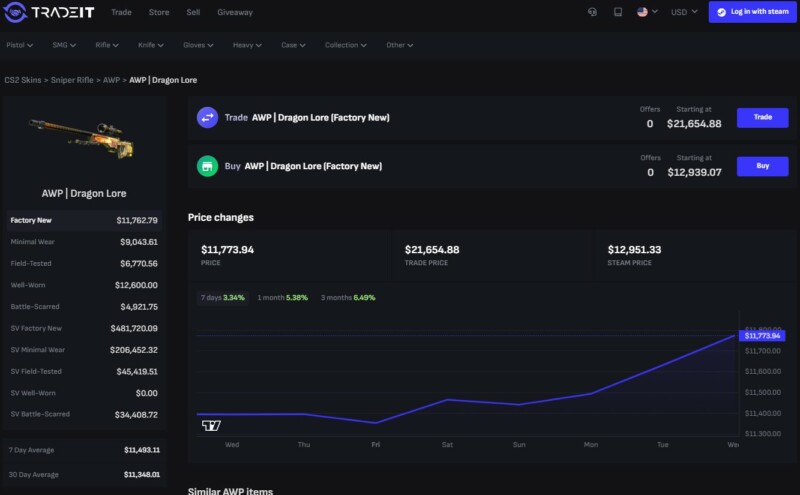Expand the Collection category dropdown
800x495 pixels.
tap(345, 45)
